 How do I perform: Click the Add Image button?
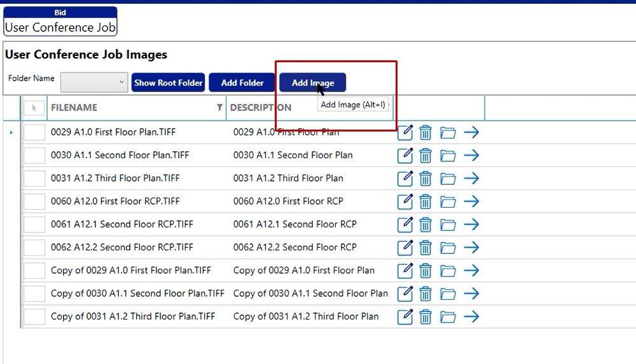[312, 83]
